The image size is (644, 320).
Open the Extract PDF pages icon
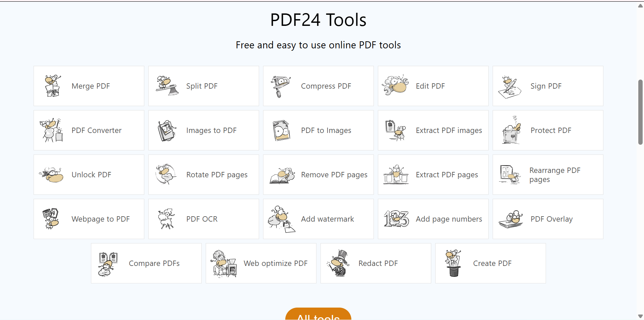point(396,175)
